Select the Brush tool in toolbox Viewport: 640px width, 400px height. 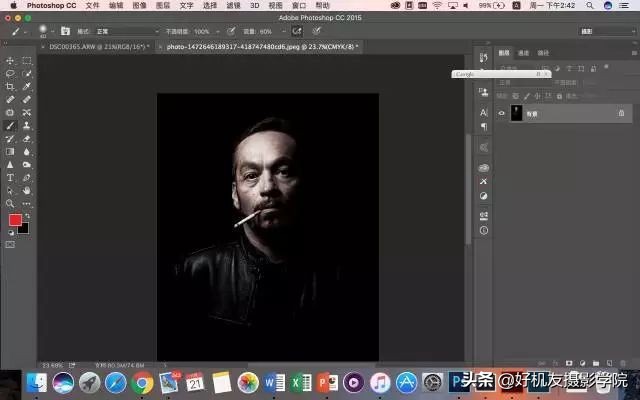pos(10,125)
